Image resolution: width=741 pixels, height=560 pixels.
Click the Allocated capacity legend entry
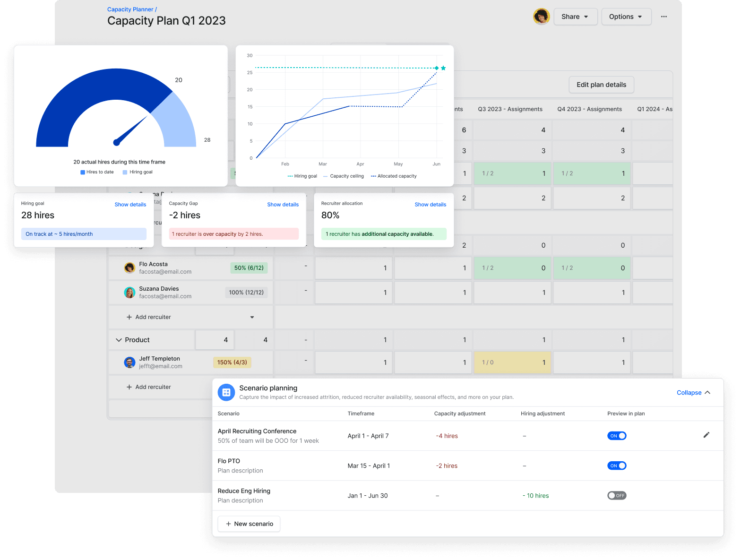(x=394, y=176)
